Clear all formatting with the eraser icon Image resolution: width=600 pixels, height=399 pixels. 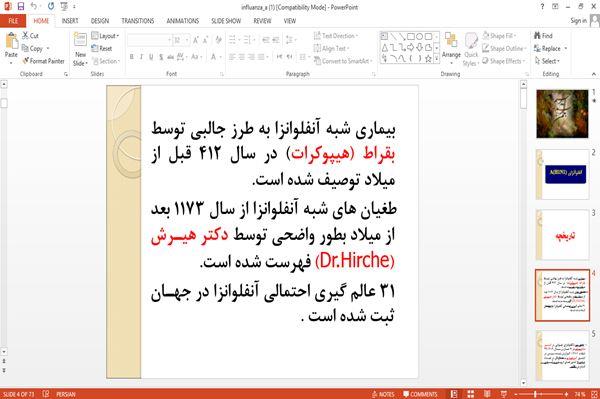(218, 40)
